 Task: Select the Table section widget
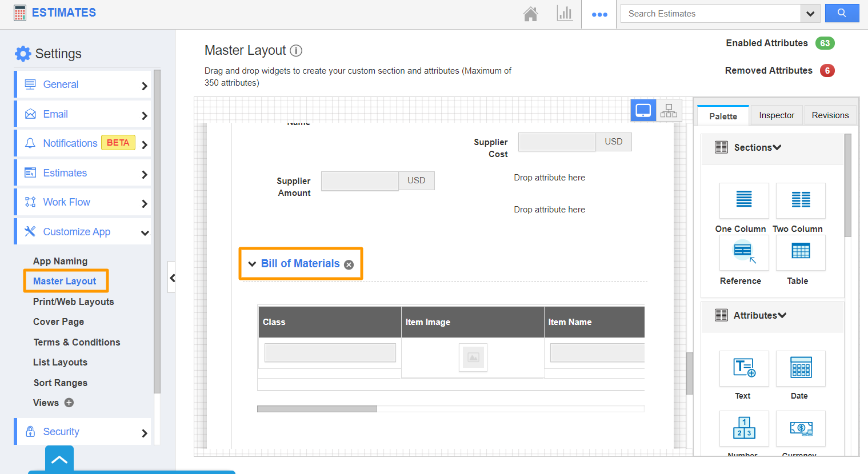click(x=800, y=252)
